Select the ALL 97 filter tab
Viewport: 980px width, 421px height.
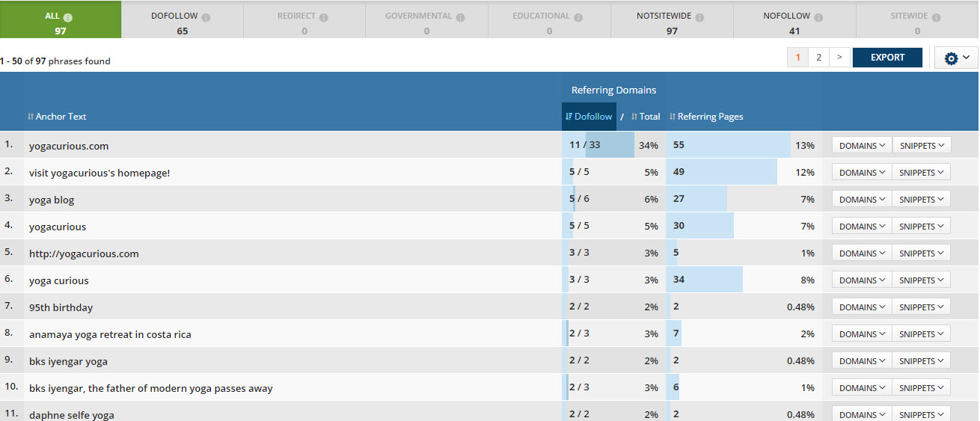61,19
